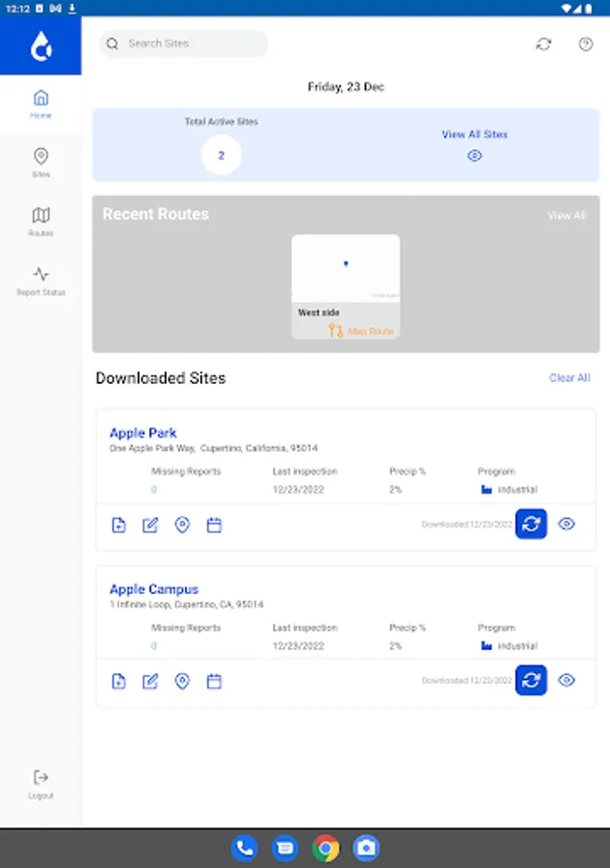The height and width of the screenshot is (868, 610).
Task: Sync the Apple Campus site download
Action: click(x=531, y=680)
